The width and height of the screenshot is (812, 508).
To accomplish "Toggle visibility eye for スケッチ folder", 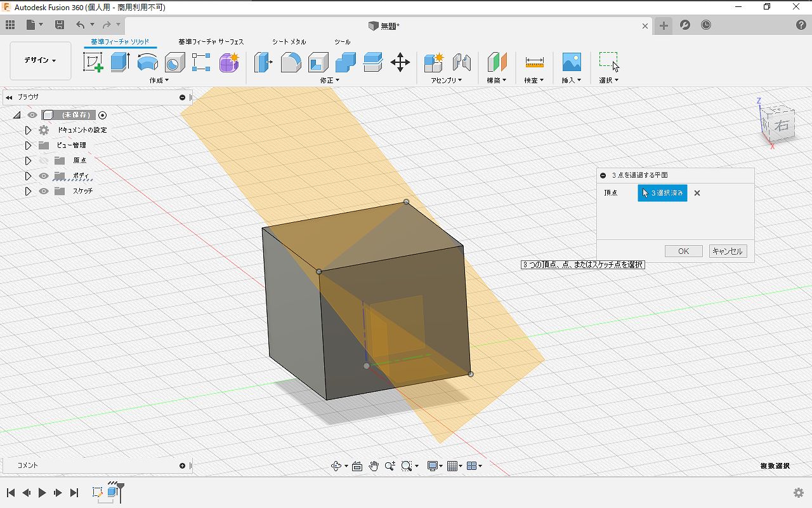I will [44, 191].
